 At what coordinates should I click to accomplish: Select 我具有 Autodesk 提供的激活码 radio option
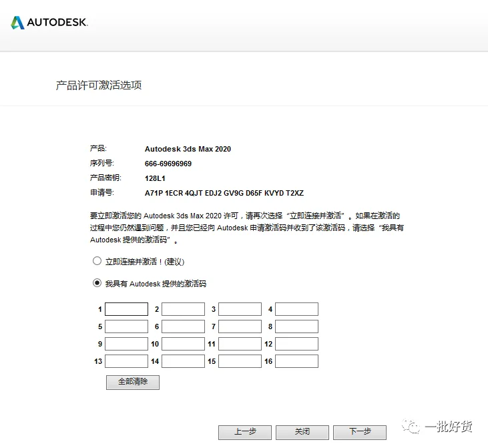pyautogui.click(x=97, y=283)
